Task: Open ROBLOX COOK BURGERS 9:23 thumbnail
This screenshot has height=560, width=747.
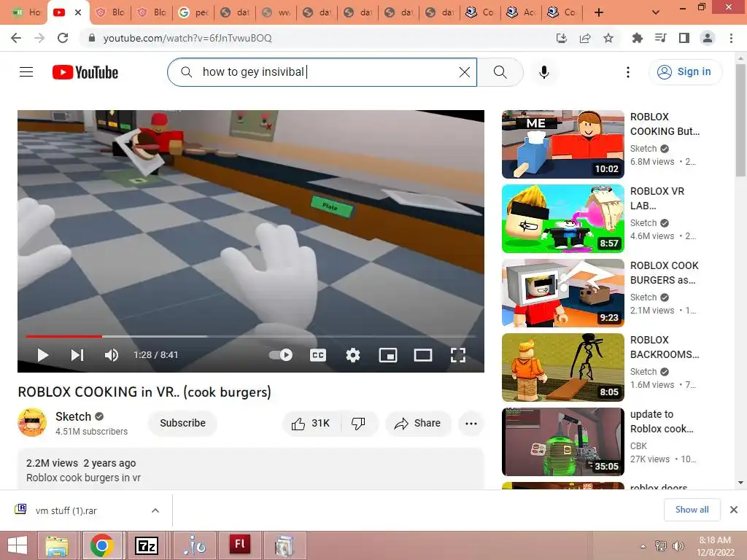Action: coord(563,293)
